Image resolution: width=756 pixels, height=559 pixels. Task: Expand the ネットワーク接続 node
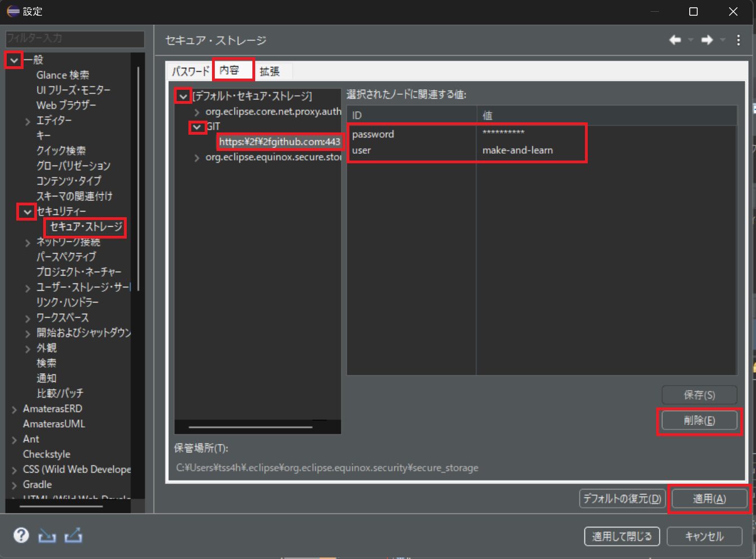[x=27, y=242]
